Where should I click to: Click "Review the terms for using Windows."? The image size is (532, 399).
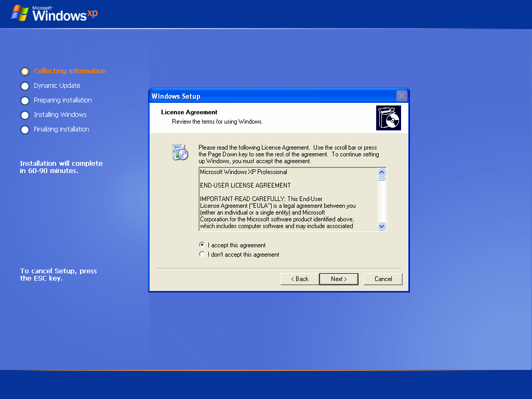pos(217,122)
